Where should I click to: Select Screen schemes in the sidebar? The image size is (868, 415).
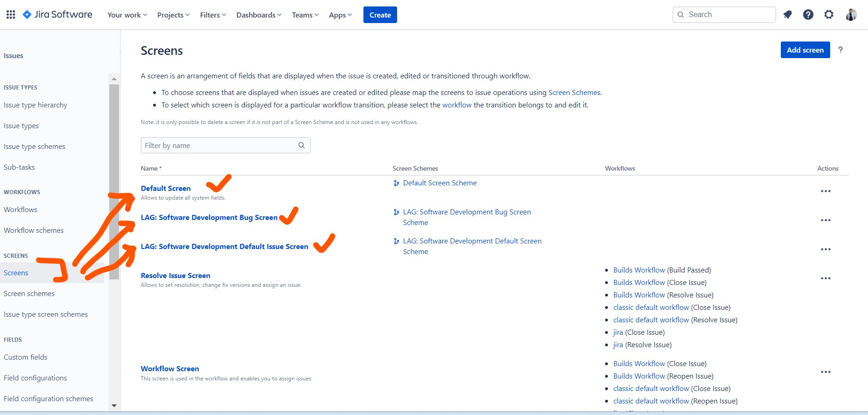pyautogui.click(x=29, y=294)
